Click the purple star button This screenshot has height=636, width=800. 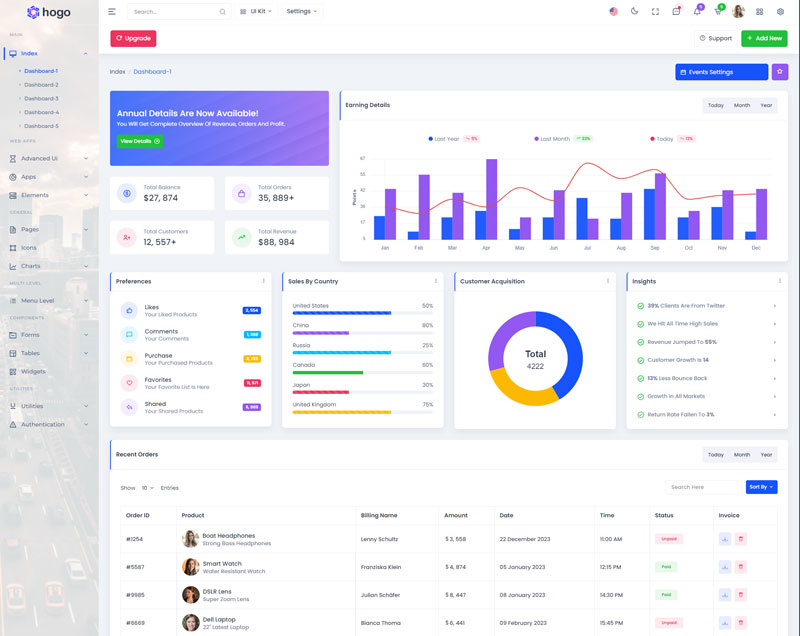point(779,72)
